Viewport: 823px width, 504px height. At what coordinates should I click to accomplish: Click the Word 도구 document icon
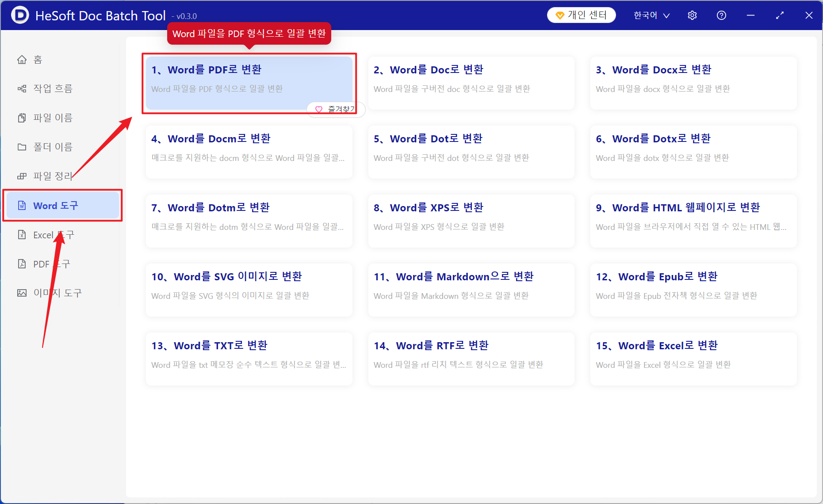click(22, 205)
